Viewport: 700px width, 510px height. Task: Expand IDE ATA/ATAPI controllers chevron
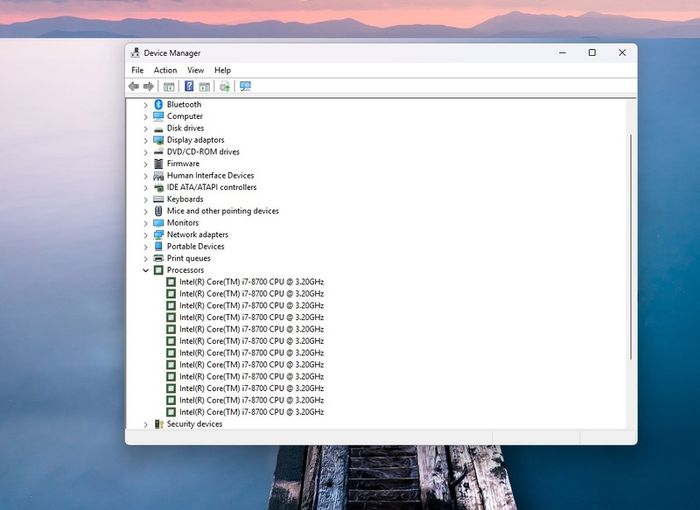click(146, 188)
